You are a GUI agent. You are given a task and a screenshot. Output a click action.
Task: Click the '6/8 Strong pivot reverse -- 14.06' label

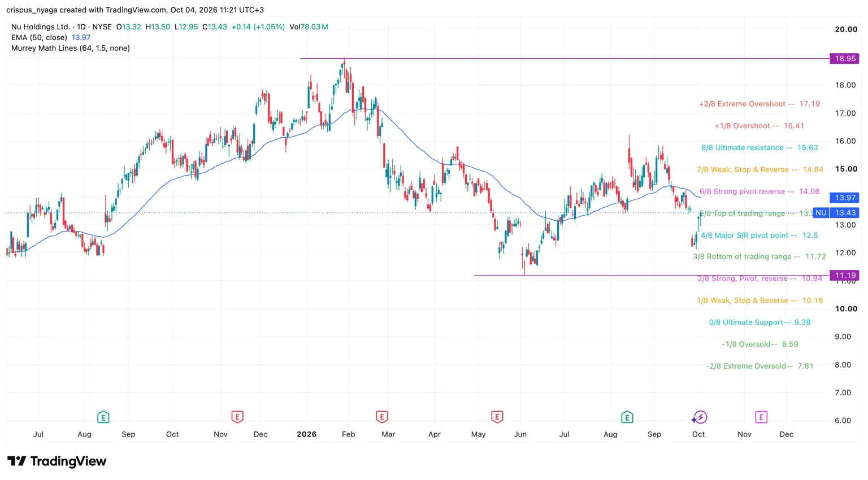pos(759,191)
